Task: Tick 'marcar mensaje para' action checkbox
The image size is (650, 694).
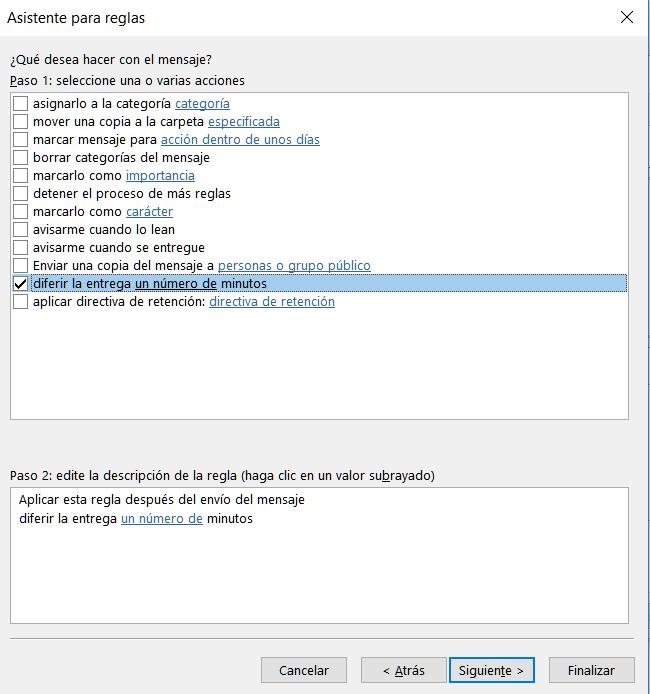Action: click(21, 140)
